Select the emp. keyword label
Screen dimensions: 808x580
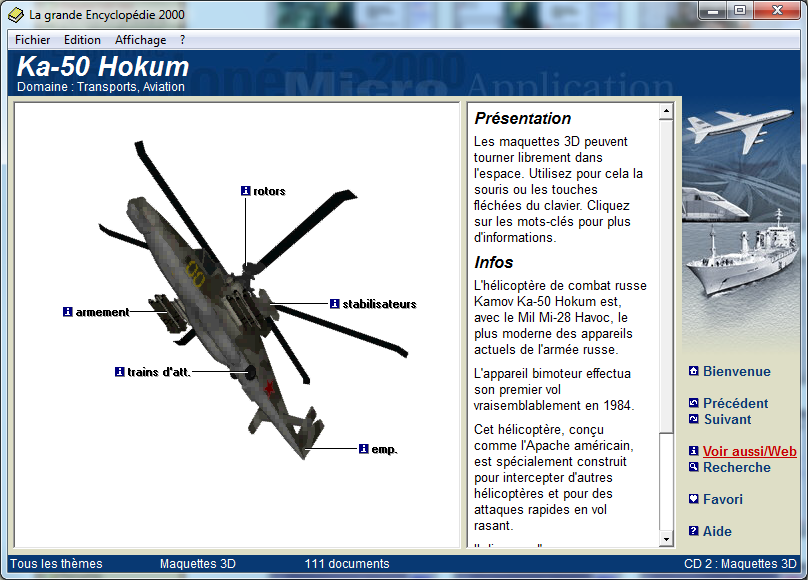pos(384,449)
